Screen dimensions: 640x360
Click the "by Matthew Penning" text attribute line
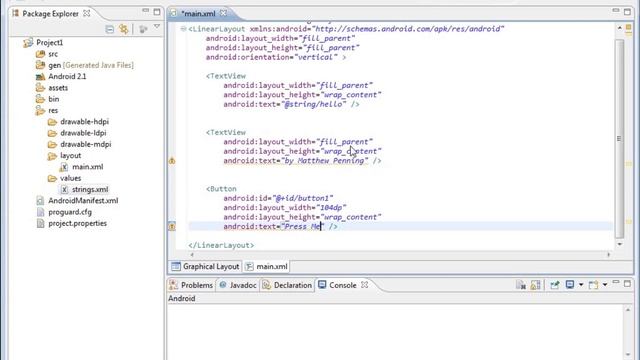tap(302, 161)
